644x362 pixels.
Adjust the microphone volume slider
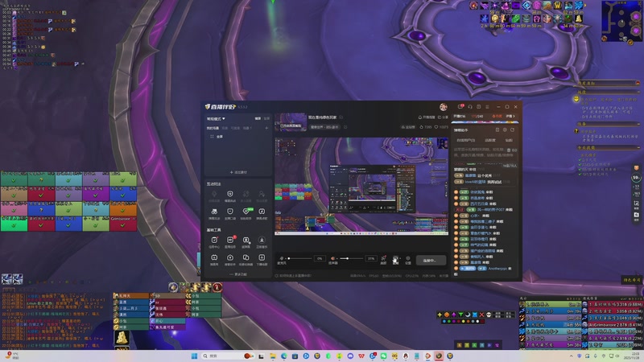pyautogui.click(x=299, y=258)
